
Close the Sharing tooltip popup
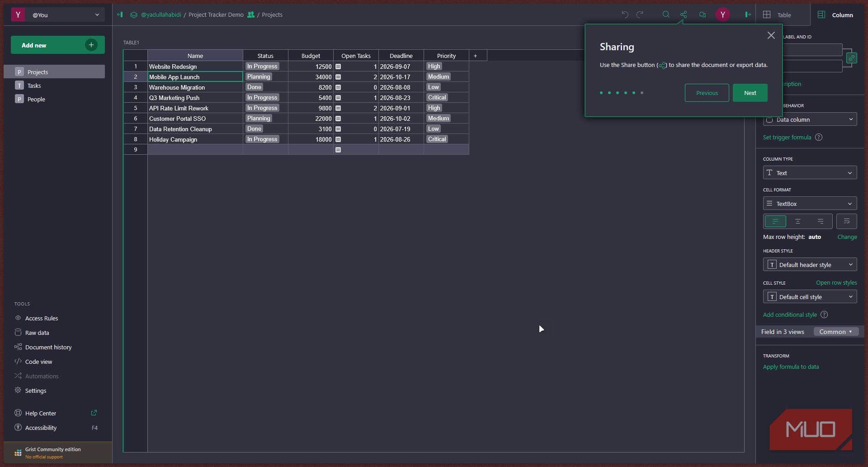click(x=771, y=35)
